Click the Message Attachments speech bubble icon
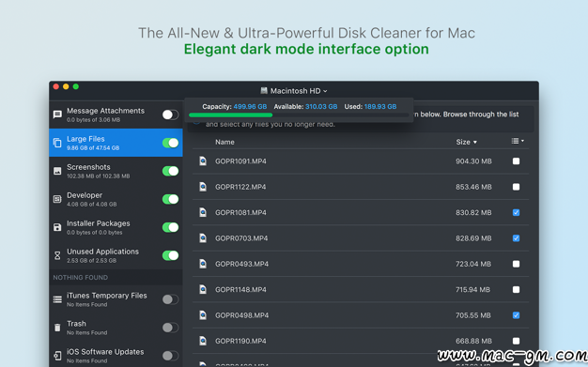 point(57,115)
